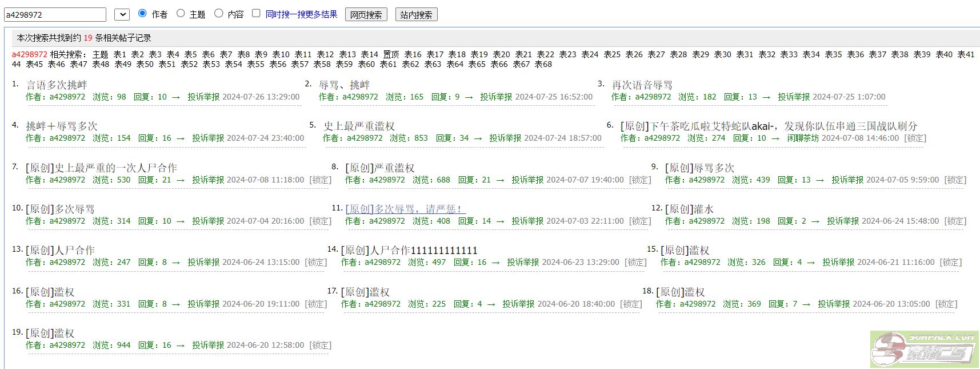Screen dimensions: 980x369
Task: Select the 作者 radio button
Action: 143,13
